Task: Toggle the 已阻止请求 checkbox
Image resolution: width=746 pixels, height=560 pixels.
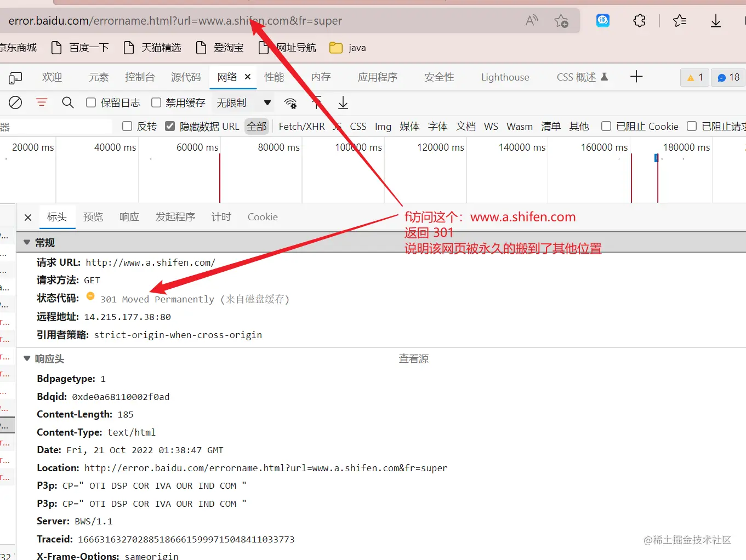Action: (x=692, y=127)
